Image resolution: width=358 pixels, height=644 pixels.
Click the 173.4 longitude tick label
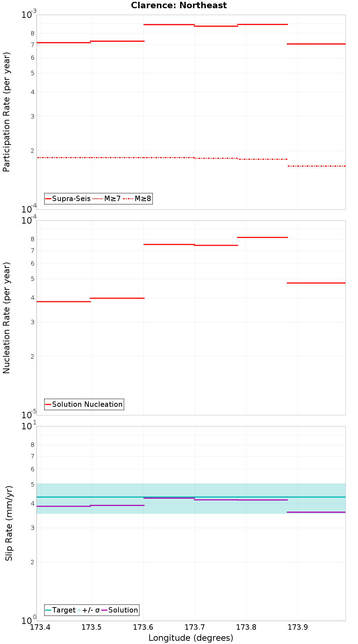[x=40, y=627]
